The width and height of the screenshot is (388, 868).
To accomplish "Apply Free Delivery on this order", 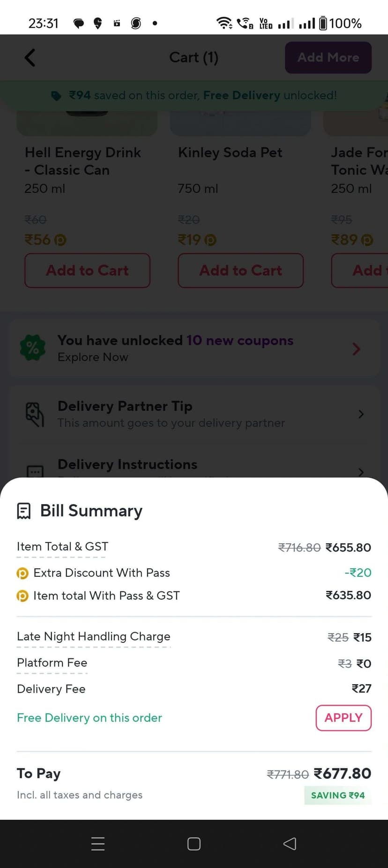I will click(343, 718).
